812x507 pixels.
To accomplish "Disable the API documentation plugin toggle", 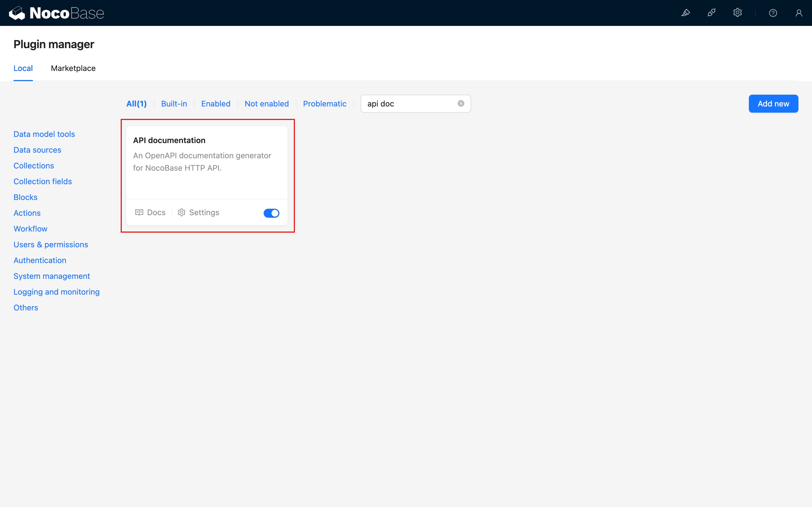I will point(271,213).
